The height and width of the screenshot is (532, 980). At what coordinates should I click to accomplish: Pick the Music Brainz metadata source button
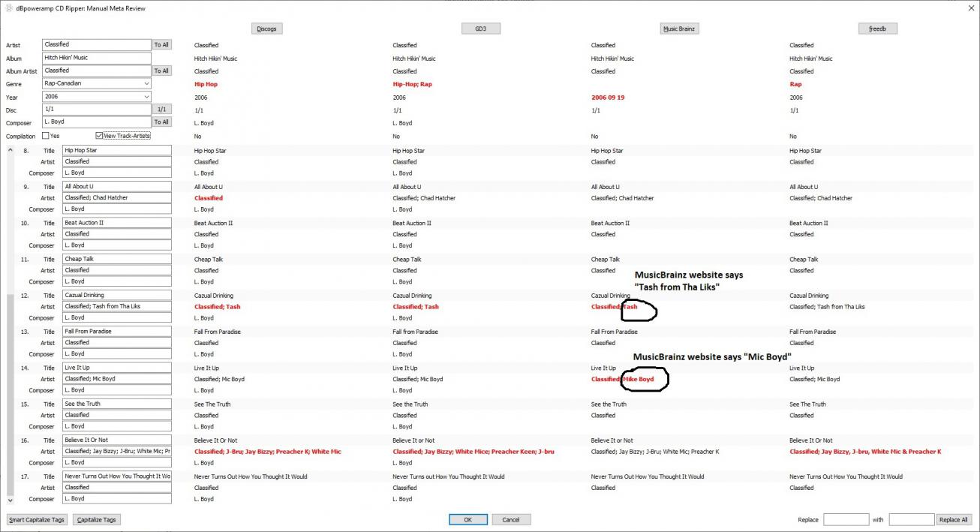679,29
